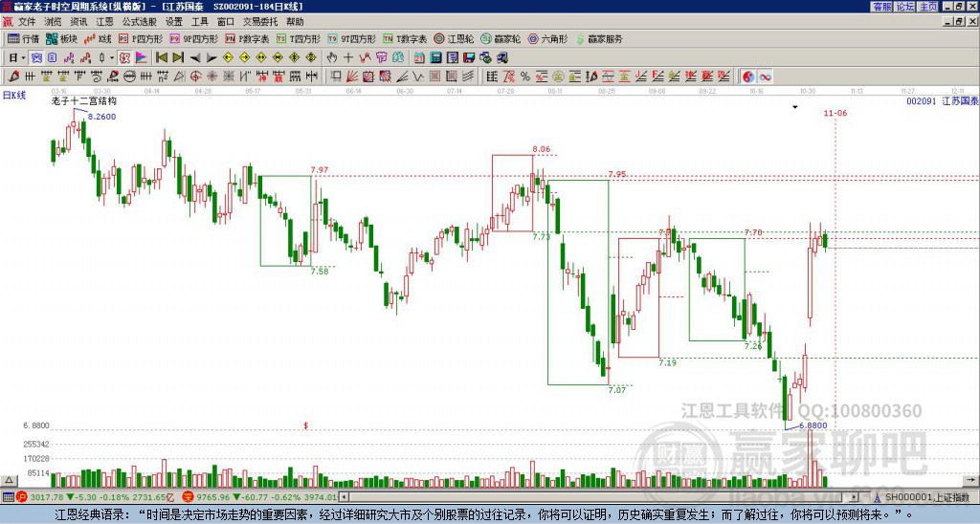
Task: Click the target crosshair circle icon
Action: [x=195, y=76]
